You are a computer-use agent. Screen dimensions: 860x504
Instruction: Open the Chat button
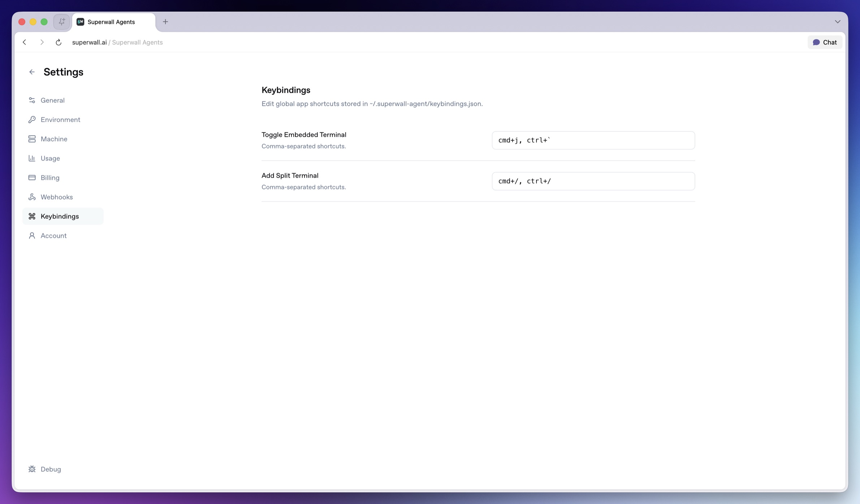(x=825, y=42)
